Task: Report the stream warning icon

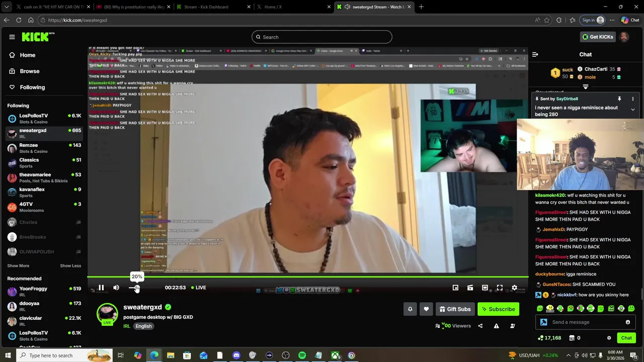Action: 496,326
